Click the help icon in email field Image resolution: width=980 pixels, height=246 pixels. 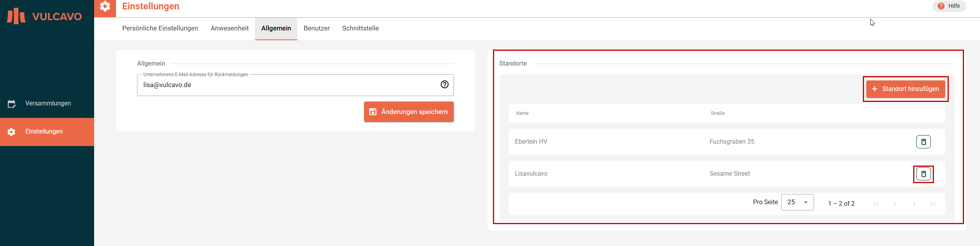tap(444, 84)
